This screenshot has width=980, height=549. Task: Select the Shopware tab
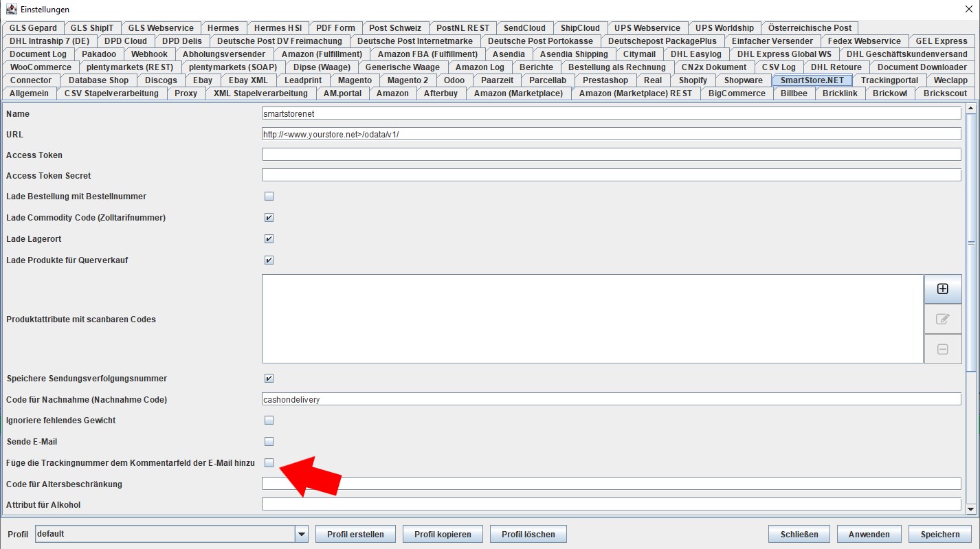pos(743,80)
